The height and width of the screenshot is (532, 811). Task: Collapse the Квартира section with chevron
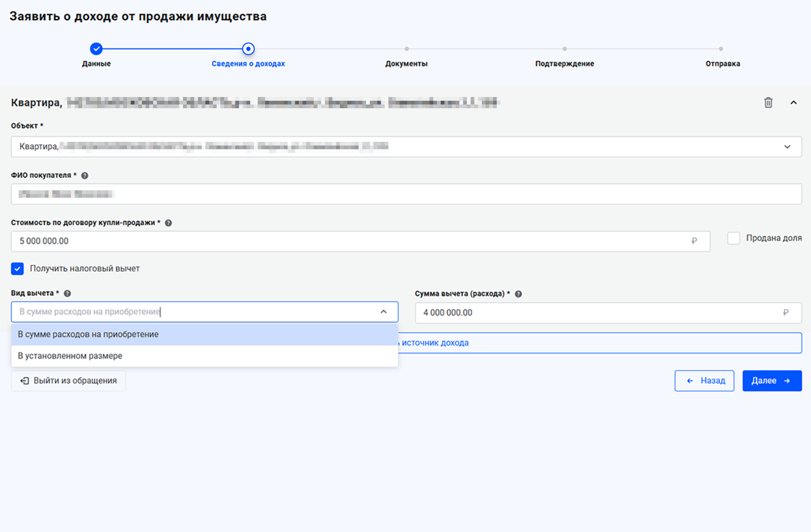(793, 102)
